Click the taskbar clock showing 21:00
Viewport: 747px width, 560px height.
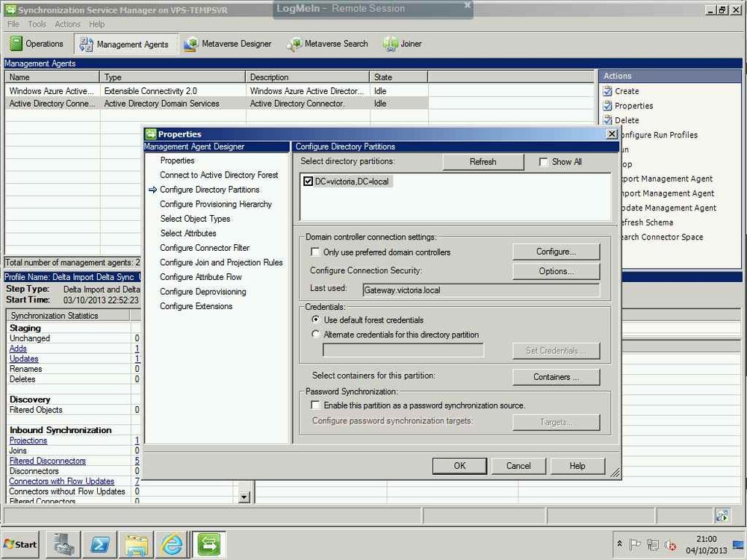(706, 538)
